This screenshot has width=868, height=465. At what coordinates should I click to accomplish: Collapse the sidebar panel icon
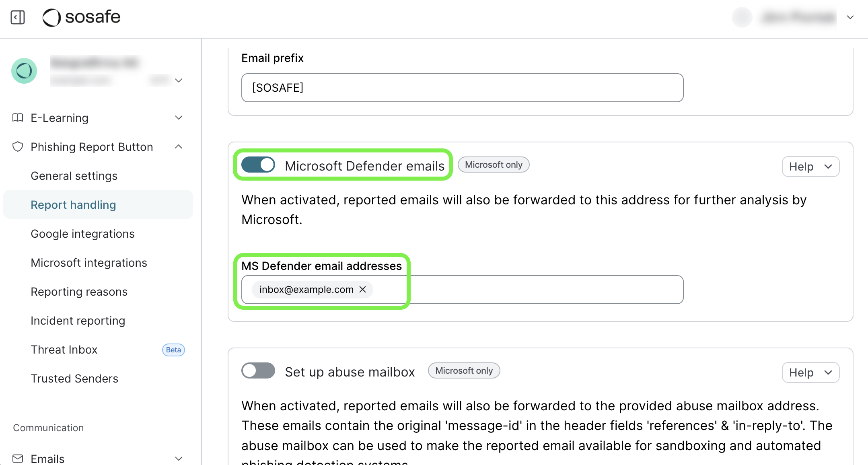pyautogui.click(x=18, y=17)
